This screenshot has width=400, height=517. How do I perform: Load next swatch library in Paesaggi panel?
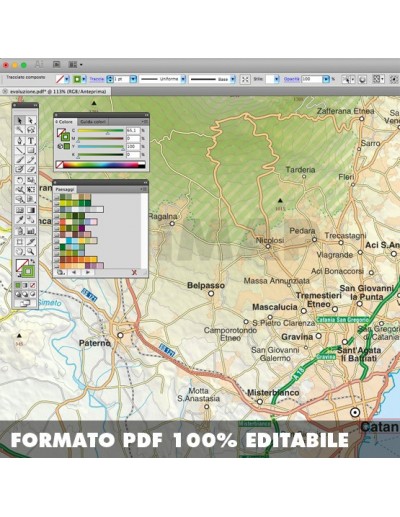(x=88, y=273)
